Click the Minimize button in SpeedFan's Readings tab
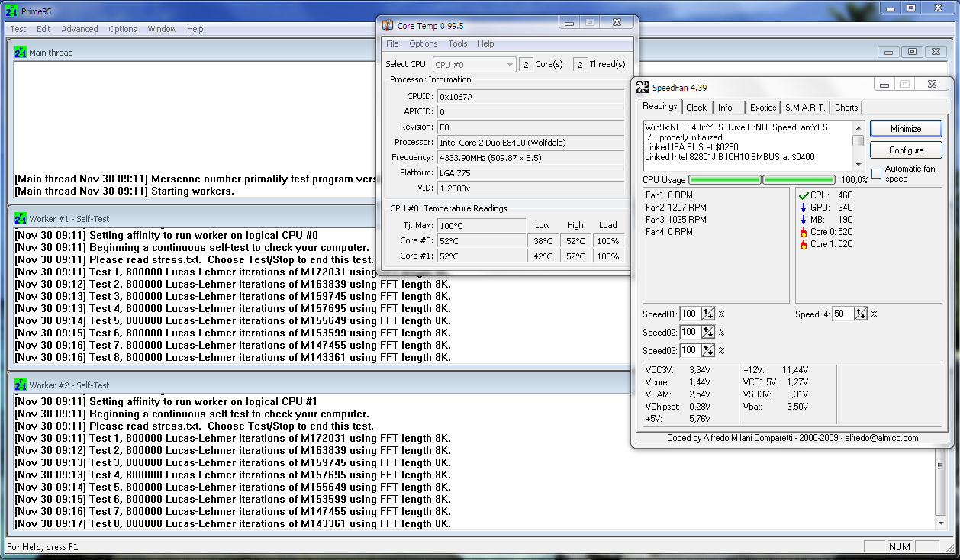960x560 pixels. coord(906,129)
